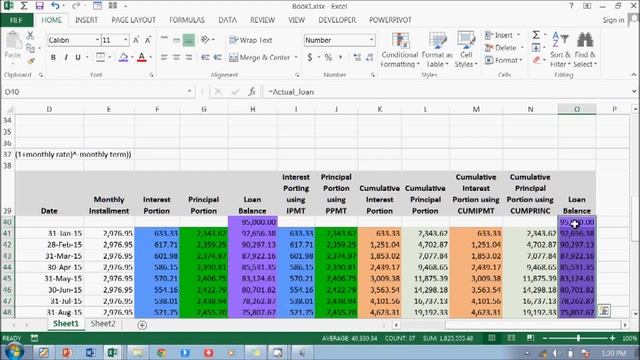Apply Percent Style format
The width and height of the screenshot is (640, 360).
click(x=328, y=58)
